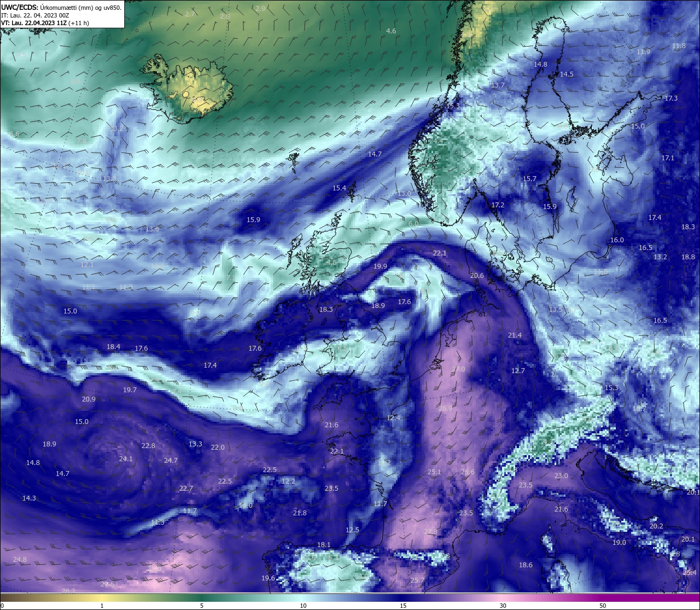
Task: Click the colorbar tick label '1'
Action: [x=102, y=606]
